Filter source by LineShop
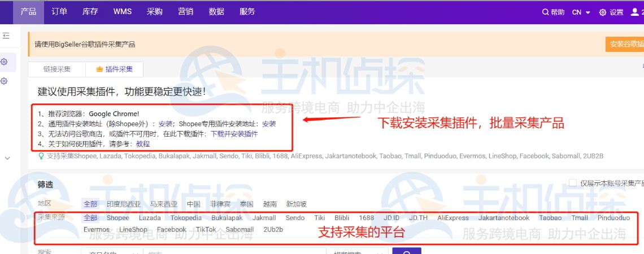 [133, 229]
